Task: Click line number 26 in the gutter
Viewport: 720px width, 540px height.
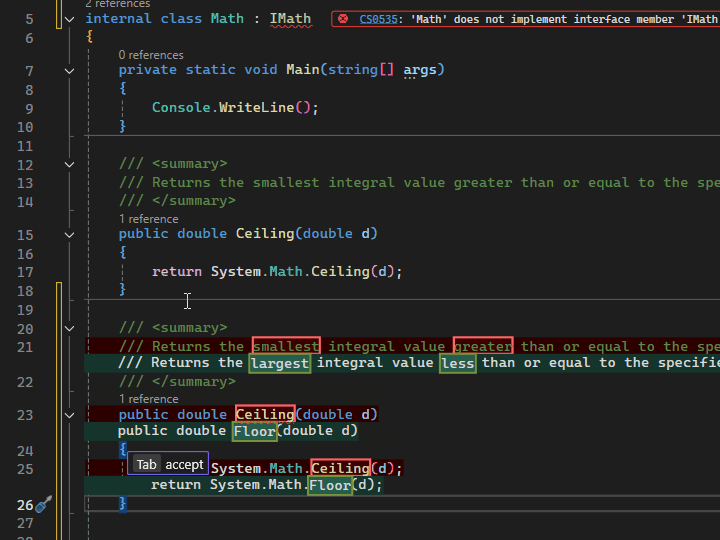Action: click(25, 505)
